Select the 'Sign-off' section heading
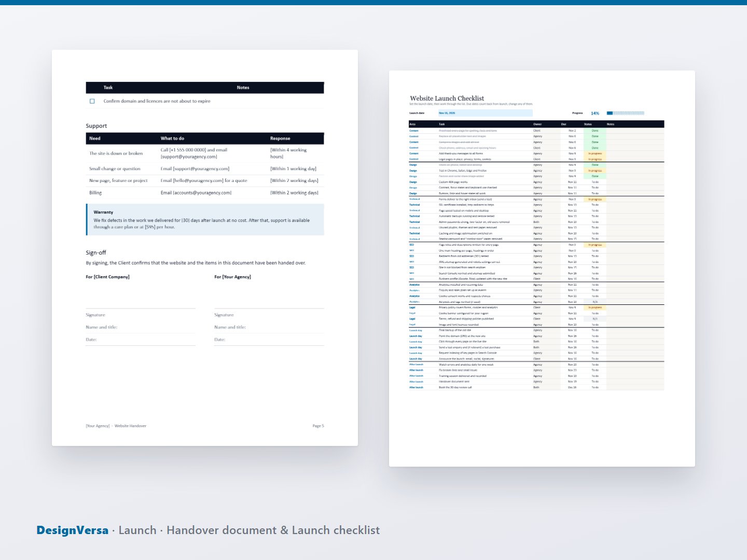Image resolution: width=747 pixels, height=560 pixels. [96, 253]
